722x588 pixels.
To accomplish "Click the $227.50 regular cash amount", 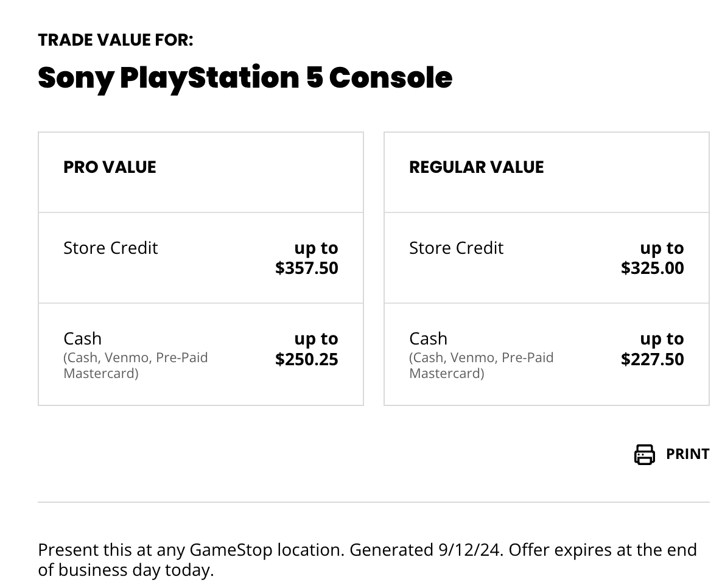I will (x=653, y=359).
